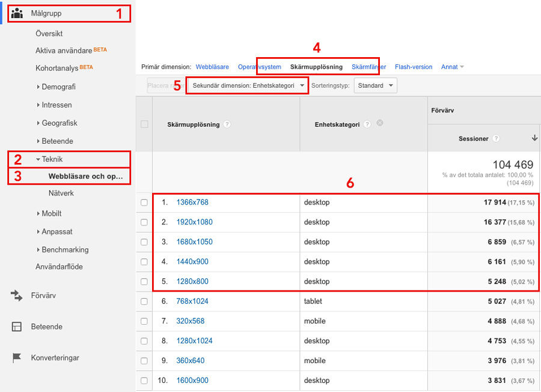
Task: Open the 1366x768 resolution link
Action: pos(192,203)
